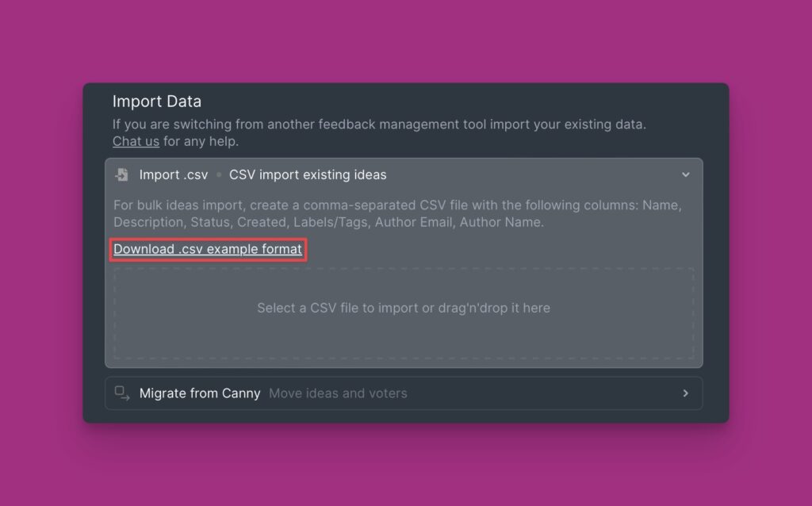The image size is (812, 506).
Task: Click the CSV import existing ideas label
Action: (308, 174)
